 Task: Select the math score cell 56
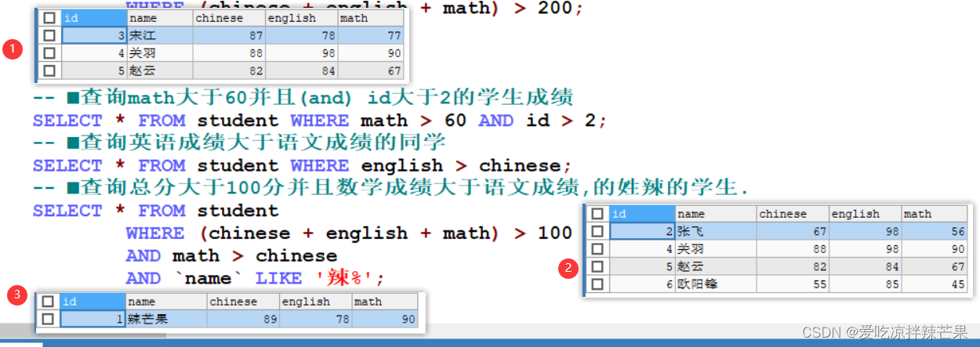click(x=935, y=231)
